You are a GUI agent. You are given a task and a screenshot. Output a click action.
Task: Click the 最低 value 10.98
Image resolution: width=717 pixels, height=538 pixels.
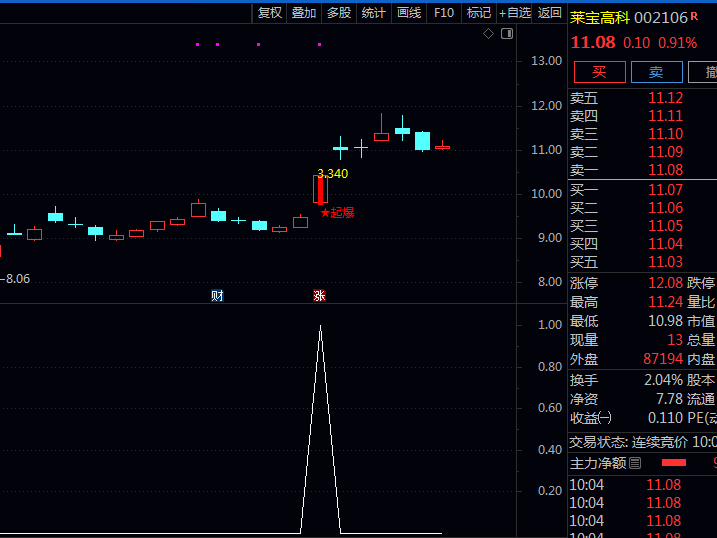point(665,321)
